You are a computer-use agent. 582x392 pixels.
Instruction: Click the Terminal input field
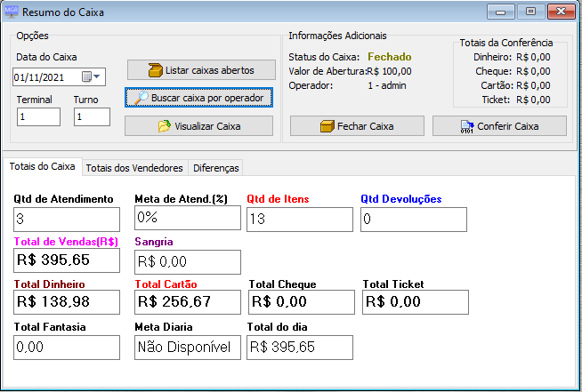point(38,116)
